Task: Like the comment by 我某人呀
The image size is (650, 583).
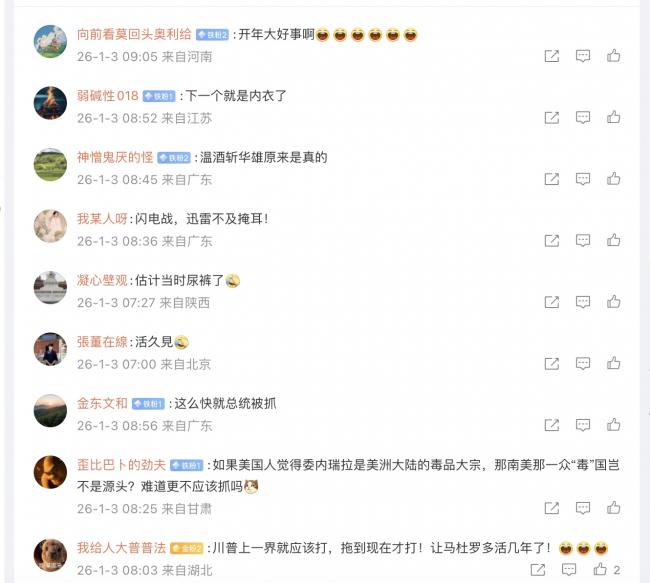Action: [x=614, y=240]
